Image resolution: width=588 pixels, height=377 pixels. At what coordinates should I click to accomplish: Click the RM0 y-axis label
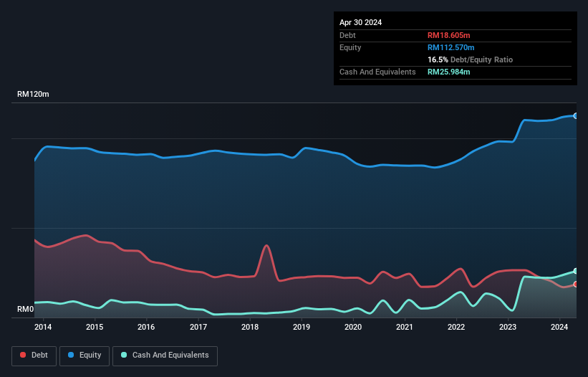pos(26,310)
